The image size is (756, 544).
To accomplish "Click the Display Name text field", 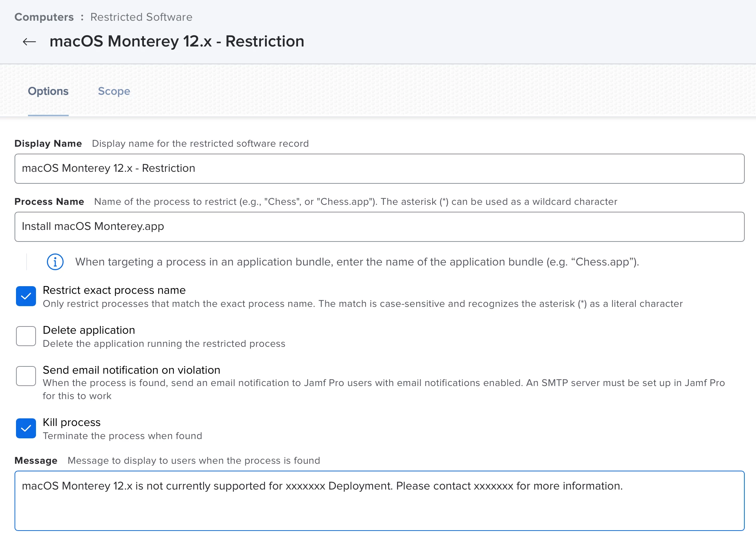I will tap(379, 169).
